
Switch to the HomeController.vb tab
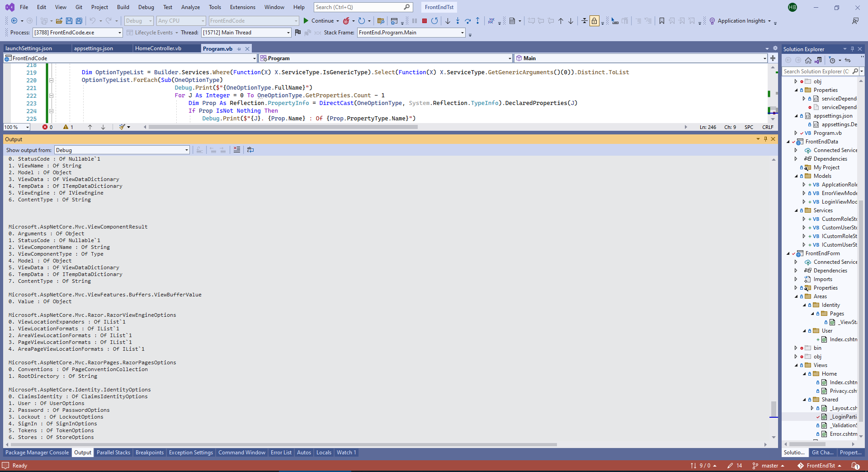(x=158, y=48)
